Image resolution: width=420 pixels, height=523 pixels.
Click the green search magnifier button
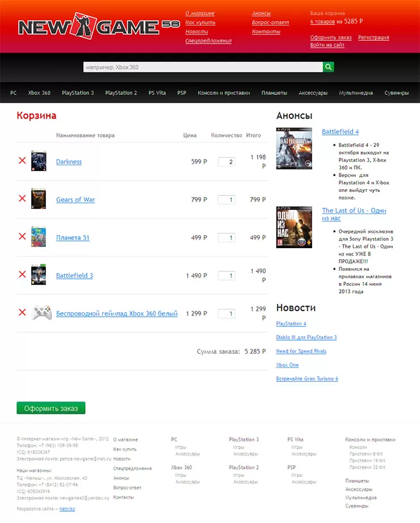(x=328, y=67)
